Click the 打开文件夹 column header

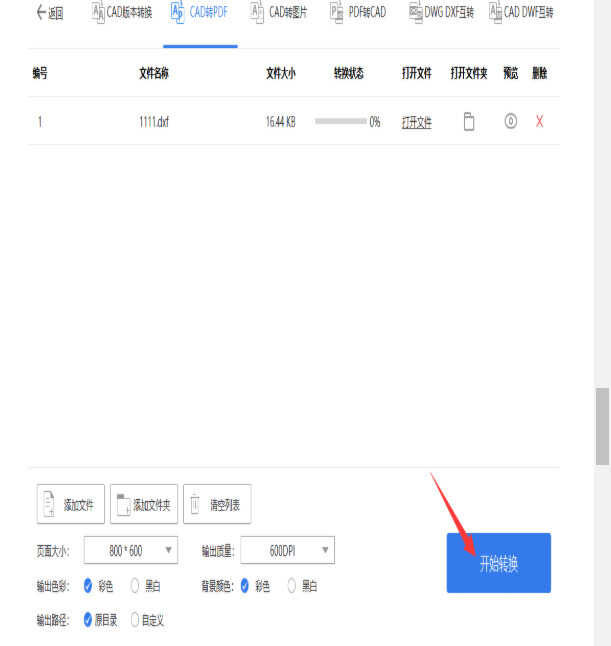469,73
